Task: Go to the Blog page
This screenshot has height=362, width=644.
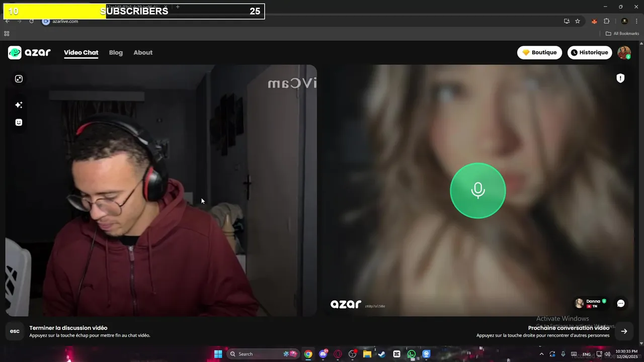Action: click(116, 52)
